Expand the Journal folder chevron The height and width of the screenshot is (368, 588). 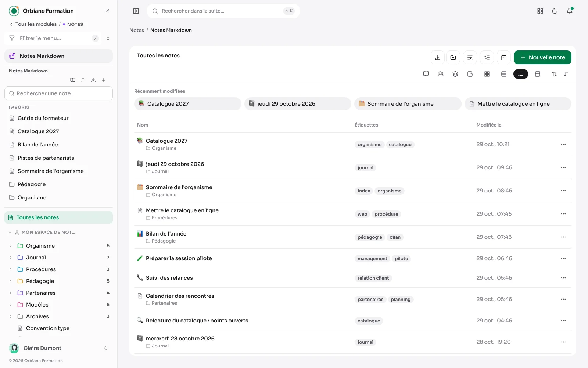point(11,258)
